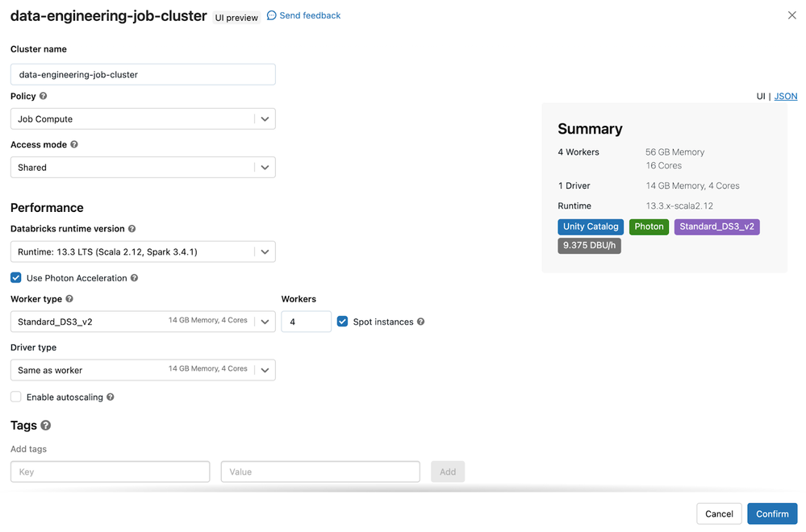Click the tag Value input field

(x=320, y=472)
